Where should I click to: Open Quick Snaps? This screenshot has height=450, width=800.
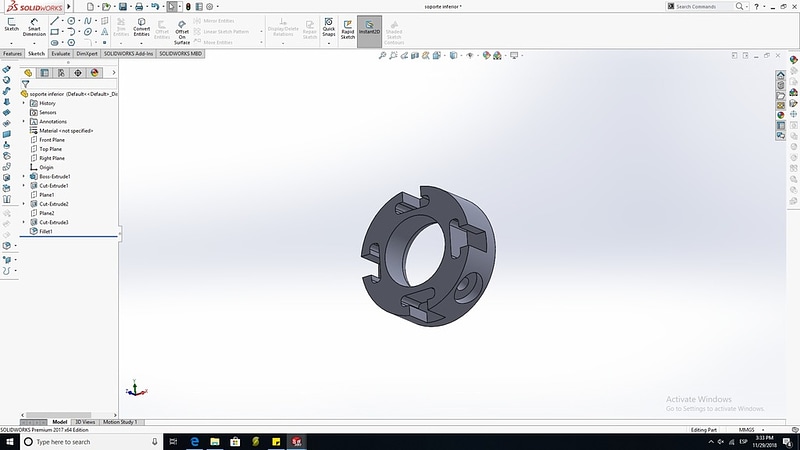(329, 27)
